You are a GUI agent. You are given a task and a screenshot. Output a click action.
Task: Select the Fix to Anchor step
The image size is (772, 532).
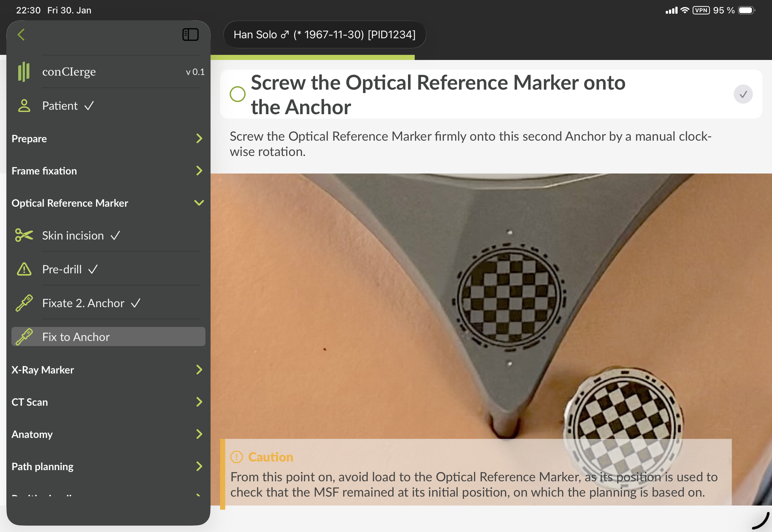point(108,337)
